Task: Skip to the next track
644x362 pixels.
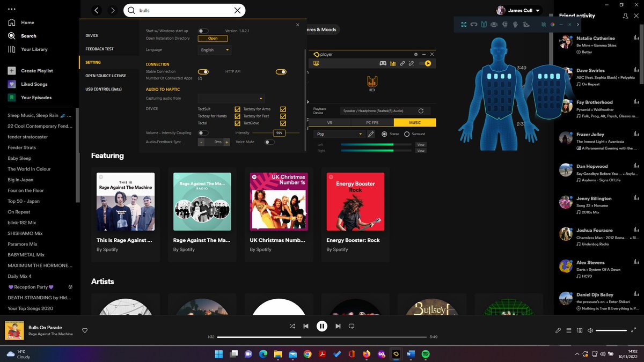Action: pos(338,326)
